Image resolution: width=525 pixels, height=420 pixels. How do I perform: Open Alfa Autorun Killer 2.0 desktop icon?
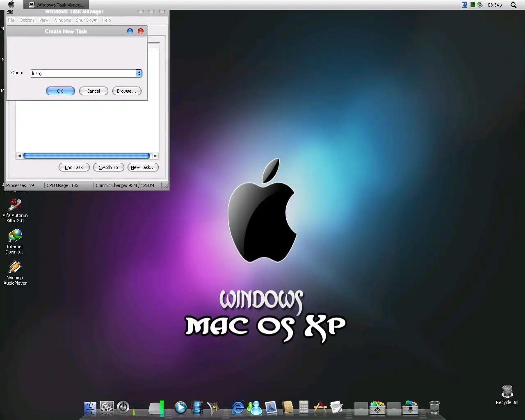[15, 210]
